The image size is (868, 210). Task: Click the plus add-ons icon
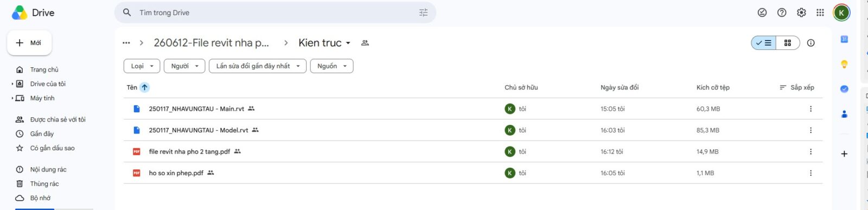(844, 154)
